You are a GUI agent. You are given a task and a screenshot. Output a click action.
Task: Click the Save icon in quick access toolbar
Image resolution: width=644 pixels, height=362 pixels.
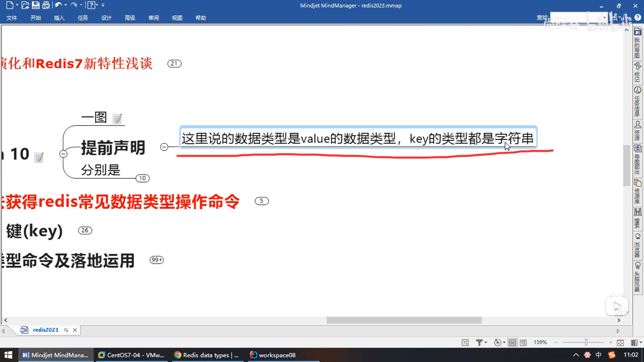coord(36,5)
